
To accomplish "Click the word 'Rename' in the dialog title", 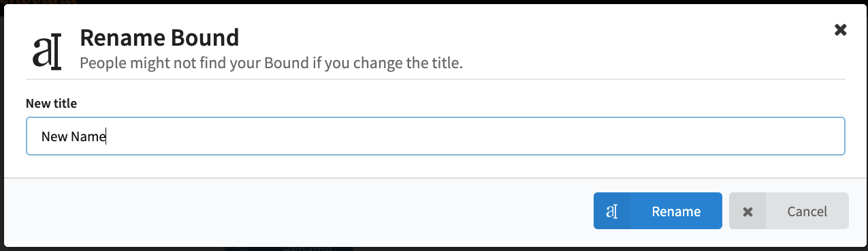I will point(120,37).
